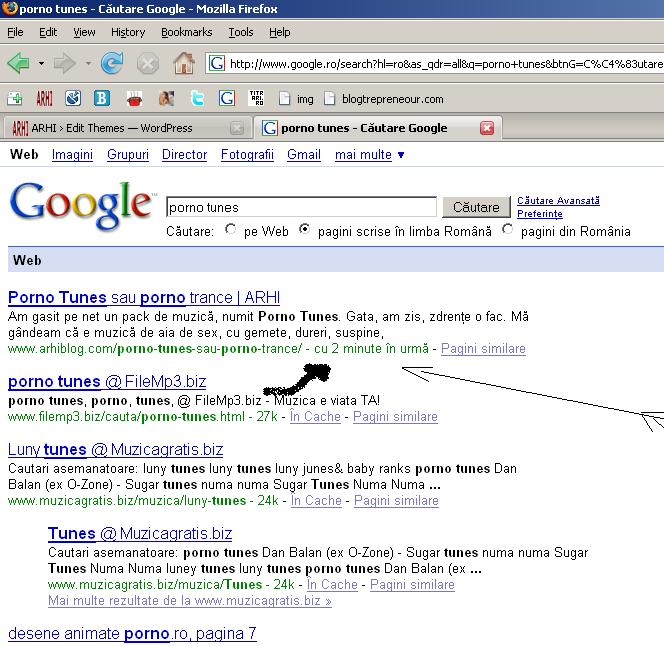Open desene animate porno.ro, pagina 7 result
664x646 pixels.
[x=132, y=634]
